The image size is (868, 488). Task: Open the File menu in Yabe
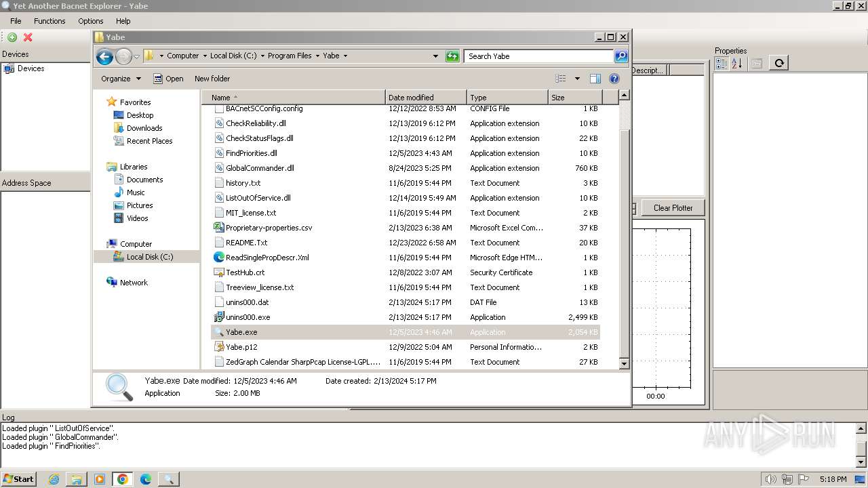(16, 21)
